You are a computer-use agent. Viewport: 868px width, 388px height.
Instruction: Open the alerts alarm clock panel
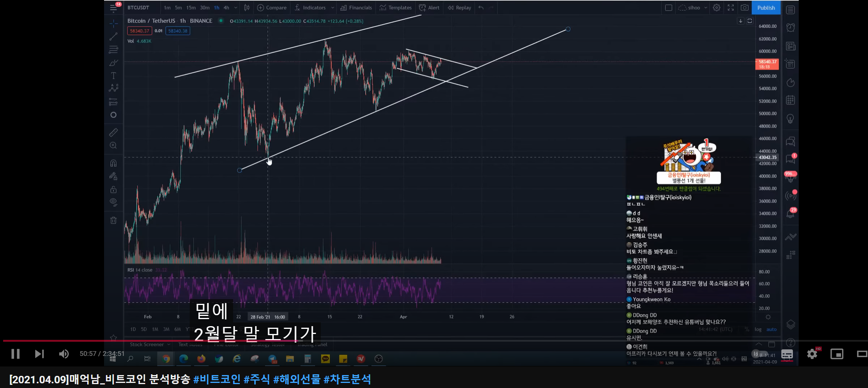[791, 27]
